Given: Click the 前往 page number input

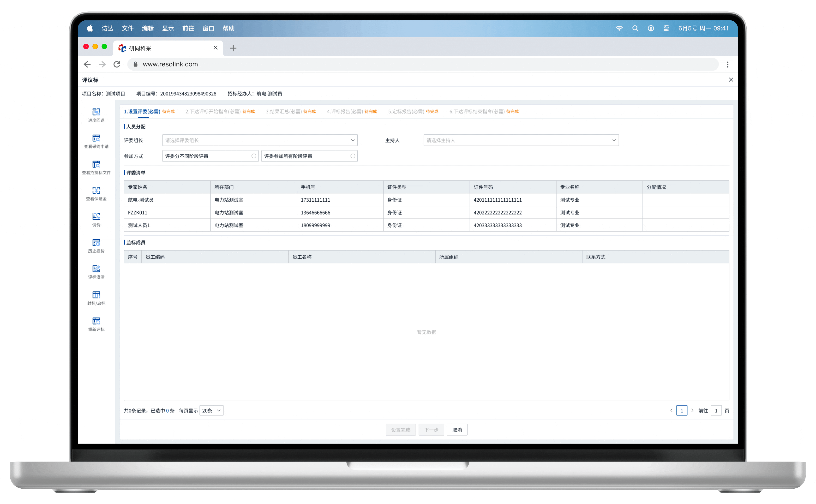Looking at the screenshot, I should [x=716, y=411].
